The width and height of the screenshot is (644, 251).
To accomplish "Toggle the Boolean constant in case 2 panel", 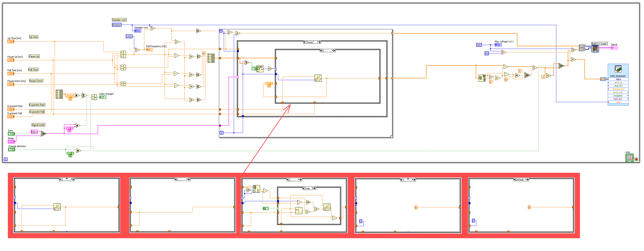I will [x=265, y=208].
